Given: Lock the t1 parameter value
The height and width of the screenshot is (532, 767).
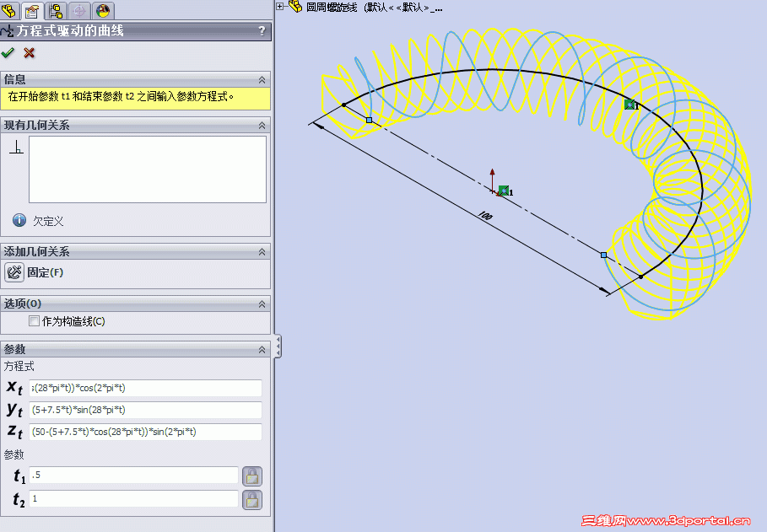Looking at the screenshot, I should [251, 476].
